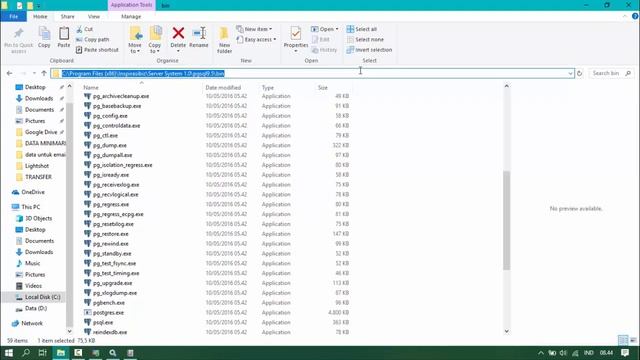The width and height of the screenshot is (640, 360).
Task: Switch to large icons view in status bar
Action: pos(633,340)
